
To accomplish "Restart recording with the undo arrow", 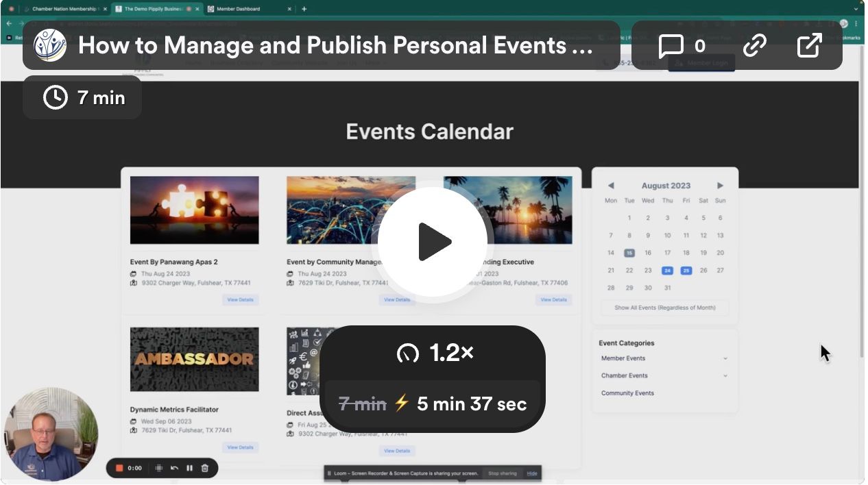I will coord(174,468).
